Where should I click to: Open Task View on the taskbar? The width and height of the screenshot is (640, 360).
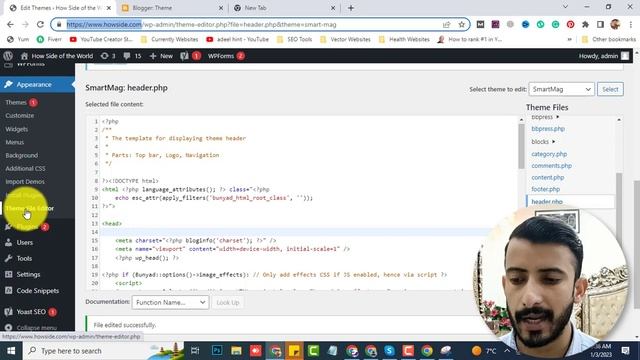tap(195, 351)
